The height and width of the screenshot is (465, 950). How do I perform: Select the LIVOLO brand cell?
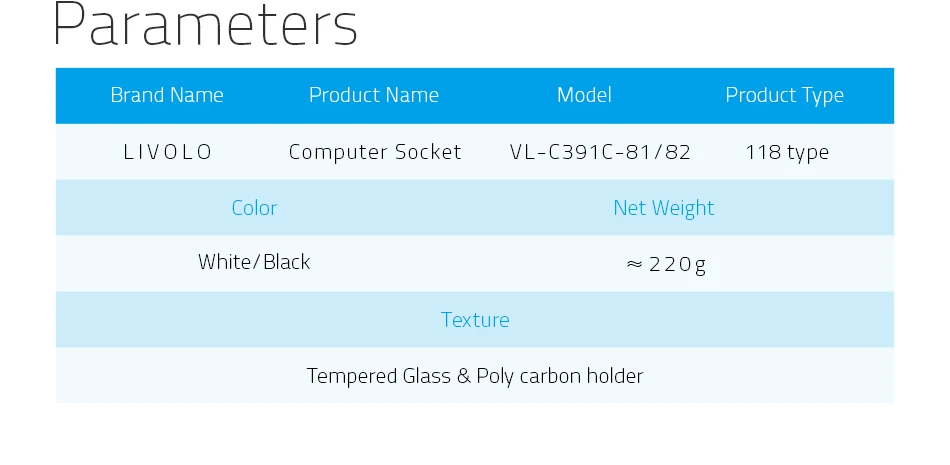[x=168, y=152]
